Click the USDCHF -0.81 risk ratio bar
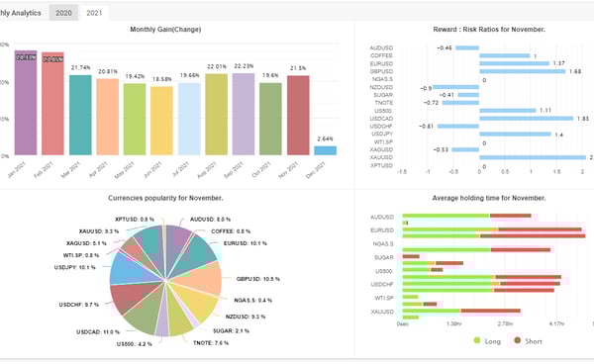 point(458,127)
